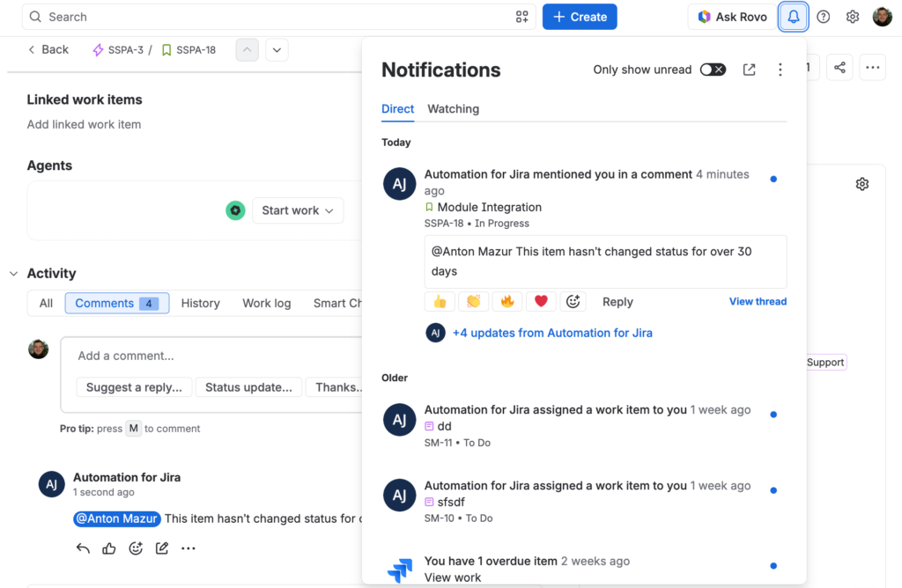Click View thread link
The image size is (902, 588).
pyautogui.click(x=758, y=301)
